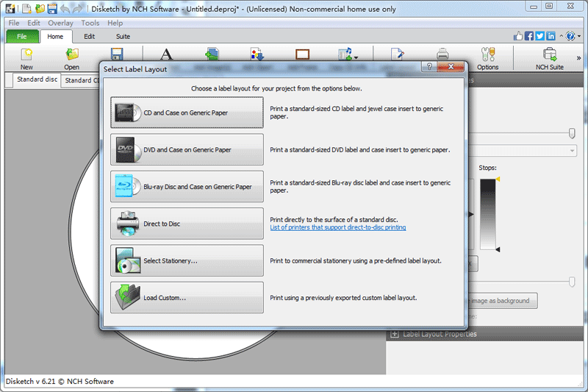Image resolution: width=588 pixels, height=392 pixels.
Task: Click the dialog's question mark help button
Action: (x=429, y=66)
